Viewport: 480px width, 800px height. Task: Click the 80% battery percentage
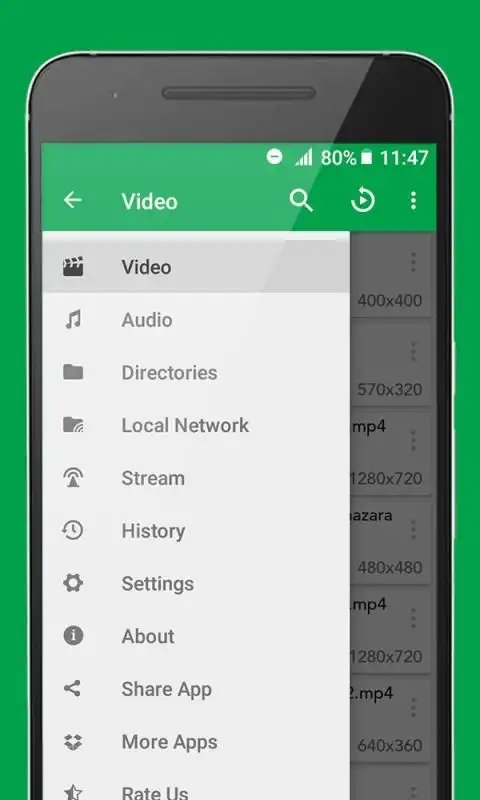(x=338, y=158)
